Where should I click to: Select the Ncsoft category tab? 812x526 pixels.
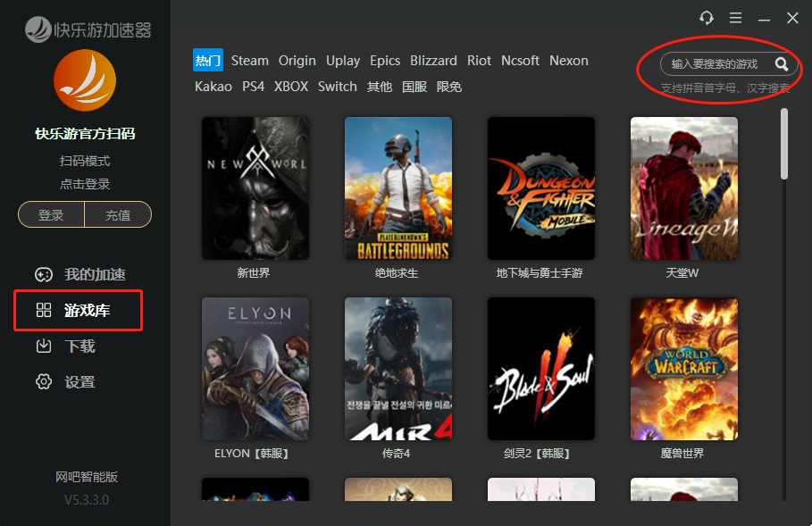pos(520,61)
